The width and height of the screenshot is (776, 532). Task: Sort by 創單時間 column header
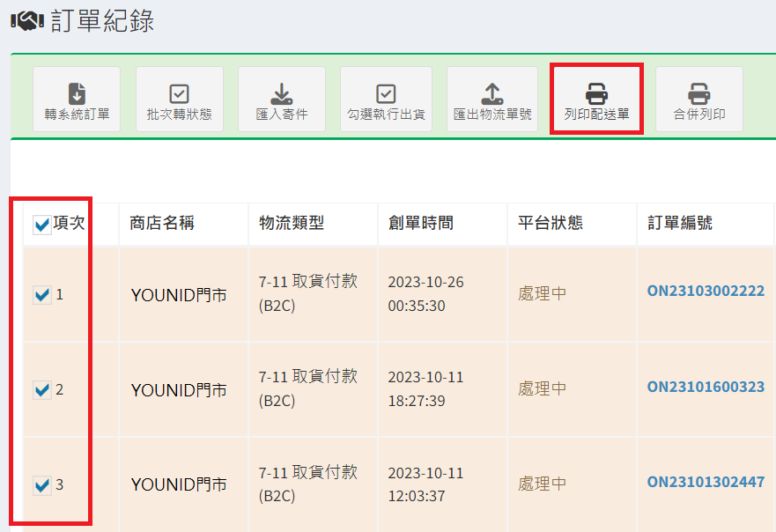[420, 224]
